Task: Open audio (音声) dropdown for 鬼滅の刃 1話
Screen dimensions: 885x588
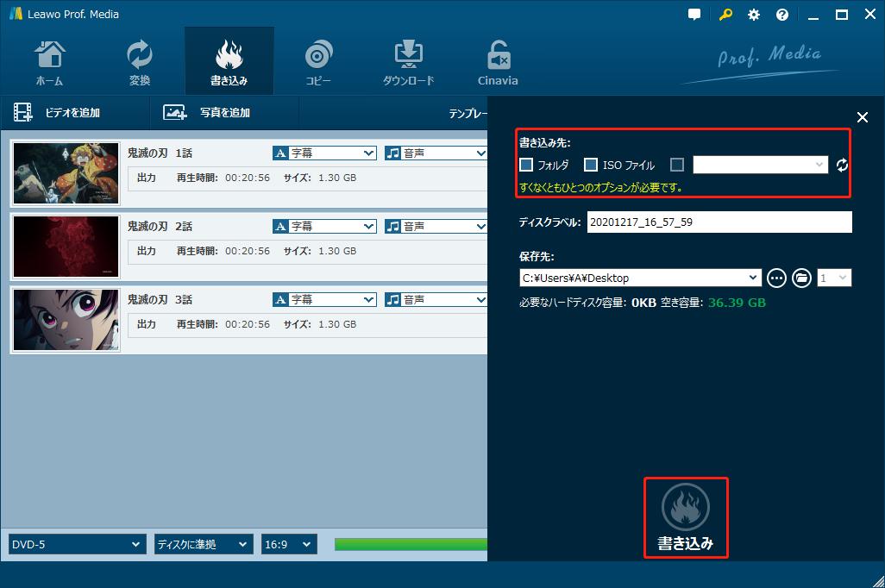Action: 436,153
